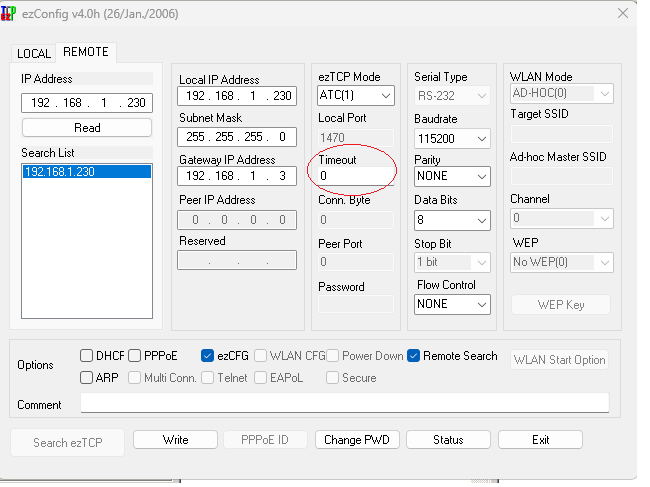
Task: Toggle the Power Down checkbox
Action: point(332,356)
